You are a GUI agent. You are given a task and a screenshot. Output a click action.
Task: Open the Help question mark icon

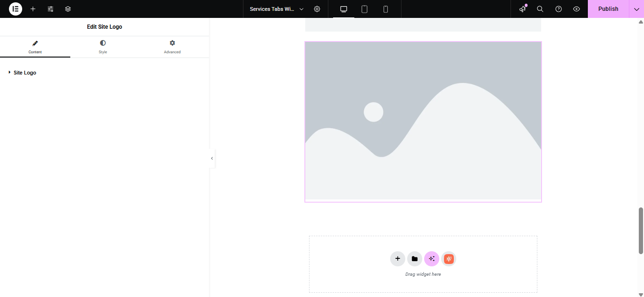[x=559, y=9]
